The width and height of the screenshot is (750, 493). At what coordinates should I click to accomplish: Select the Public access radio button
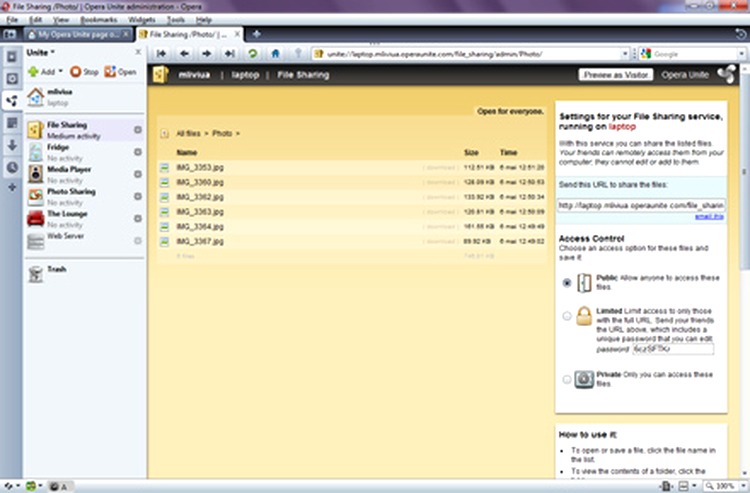coord(567,283)
